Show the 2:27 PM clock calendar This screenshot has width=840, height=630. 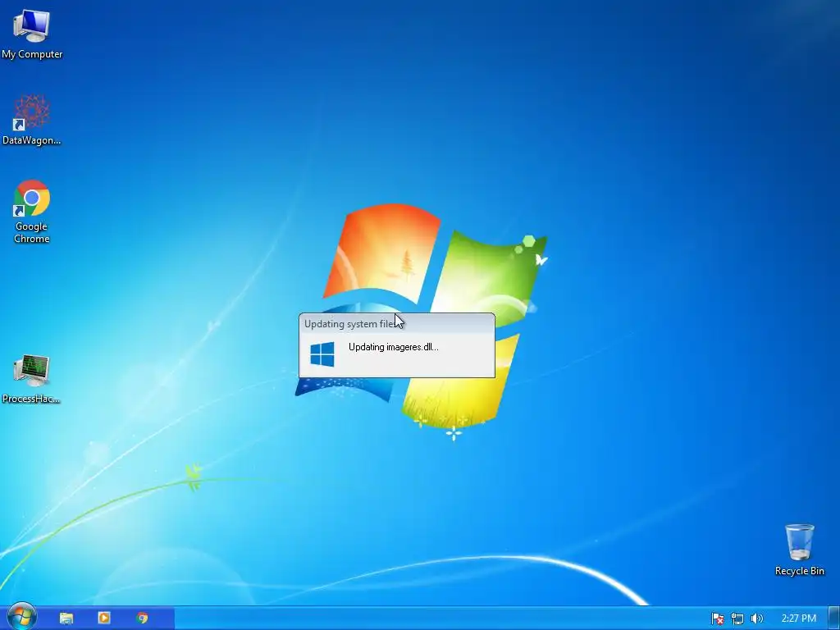pyautogui.click(x=798, y=619)
